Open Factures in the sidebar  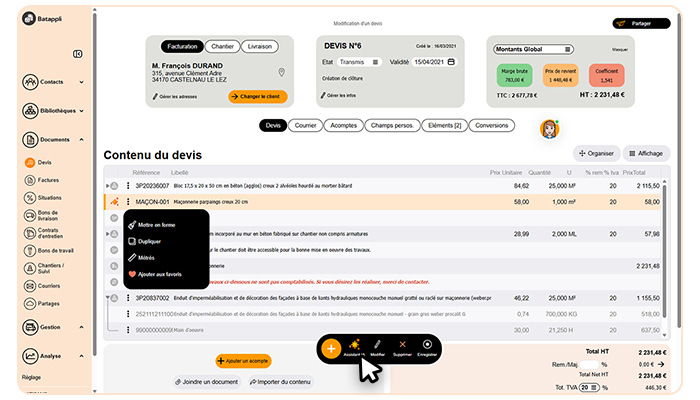tap(42, 180)
